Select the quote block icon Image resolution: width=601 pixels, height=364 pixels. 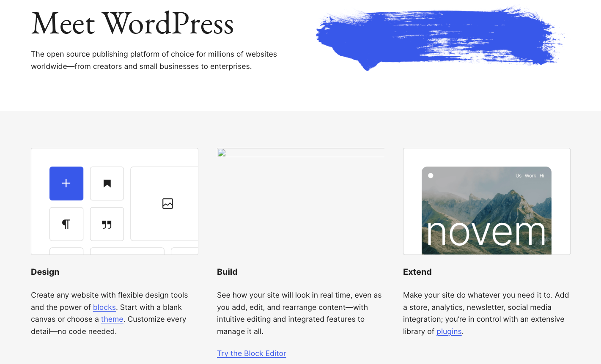[107, 224]
